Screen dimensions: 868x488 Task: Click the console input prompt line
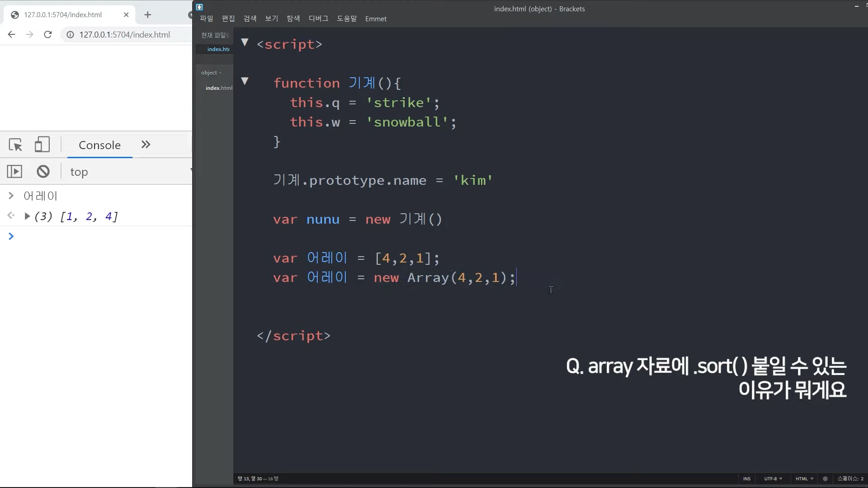[99, 236]
